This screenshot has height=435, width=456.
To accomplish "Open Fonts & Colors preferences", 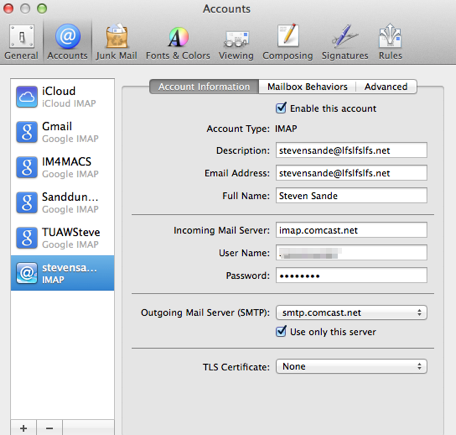I will click(x=178, y=42).
